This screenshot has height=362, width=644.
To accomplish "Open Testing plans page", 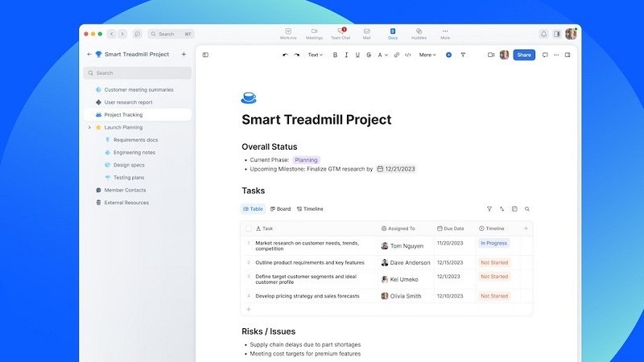I will [129, 178].
